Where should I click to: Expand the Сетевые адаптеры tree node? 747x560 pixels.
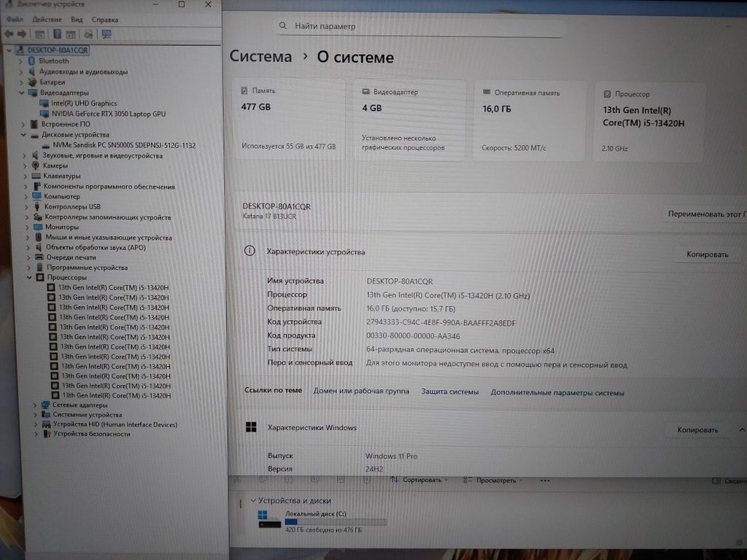click(35, 405)
